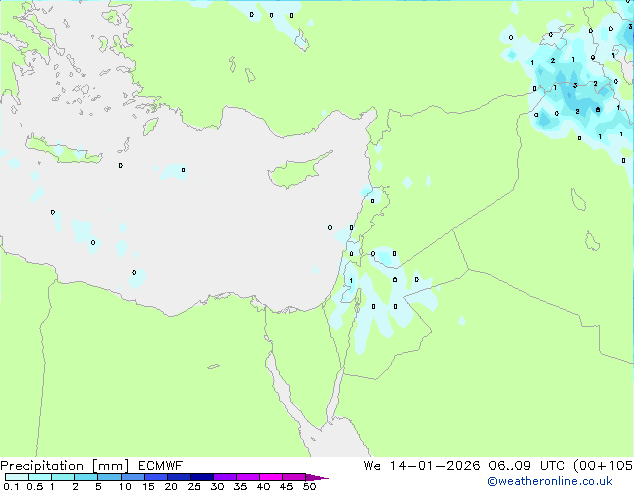Select the magenta legend swatch between 40 and 45

[271, 477]
